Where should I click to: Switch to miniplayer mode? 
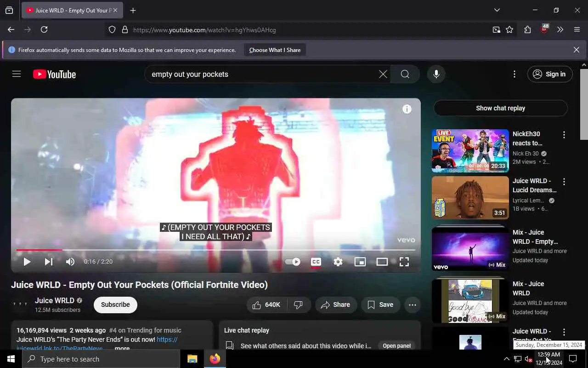click(x=360, y=262)
